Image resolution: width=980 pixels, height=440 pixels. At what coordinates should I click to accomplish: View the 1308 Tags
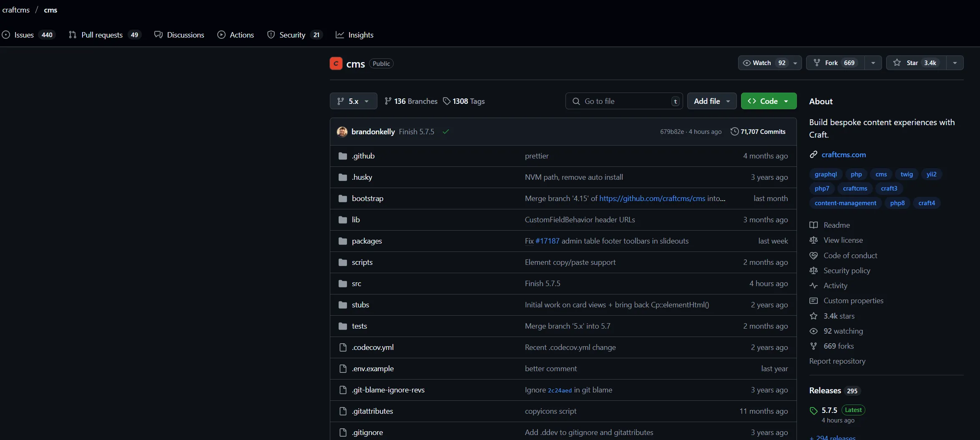pos(464,101)
